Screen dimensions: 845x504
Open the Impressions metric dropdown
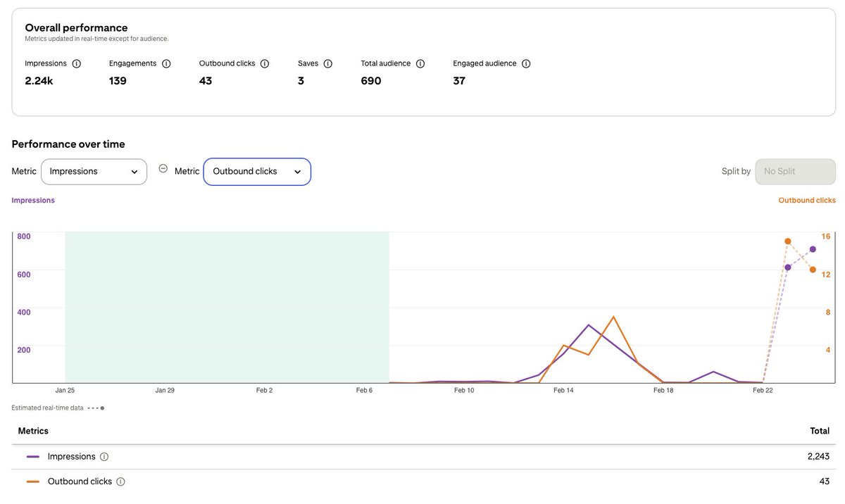tap(94, 172)
